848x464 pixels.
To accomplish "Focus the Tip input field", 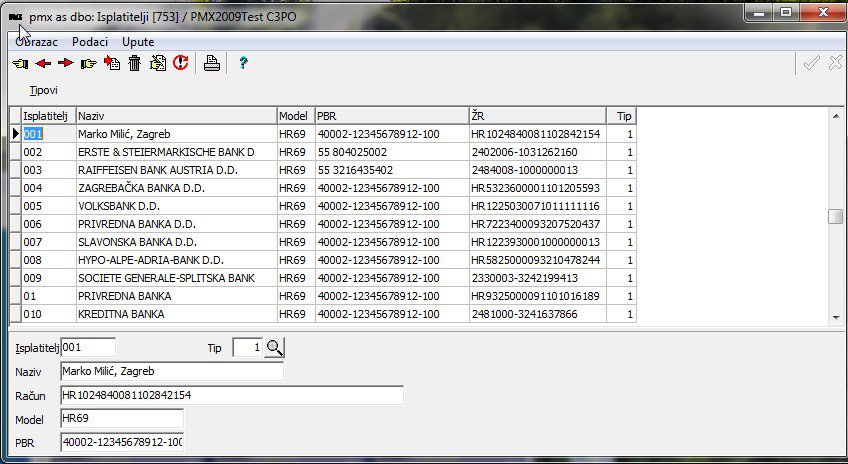I will click(248, 347).
